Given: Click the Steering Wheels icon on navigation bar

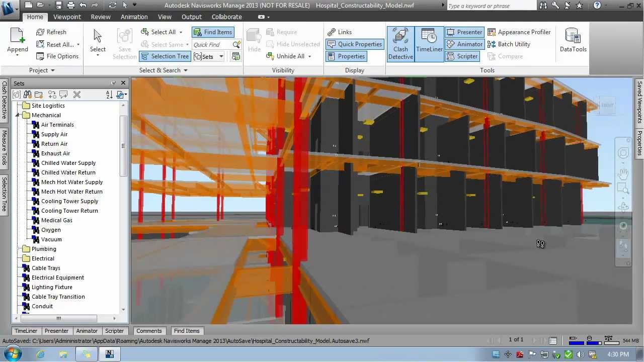Looking at the screenshot, I should coord(623,153).
